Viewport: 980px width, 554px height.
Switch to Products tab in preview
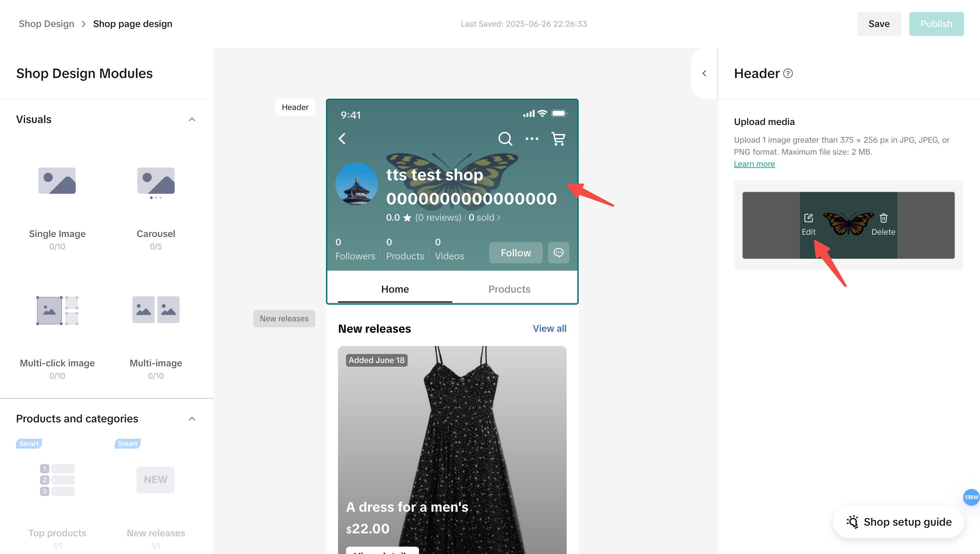[509, 289]
